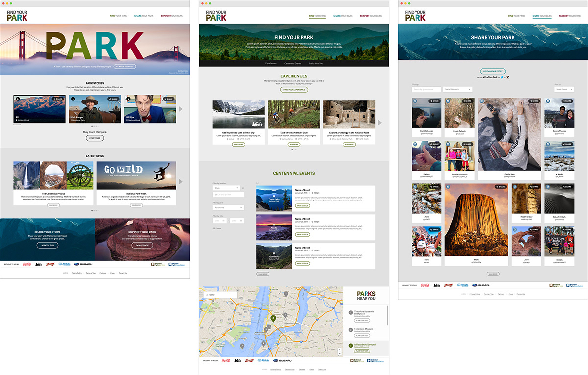
Task: Open the Coca-Cola sponsor logo in the left window footer
Action: click(x=26, y=264)
